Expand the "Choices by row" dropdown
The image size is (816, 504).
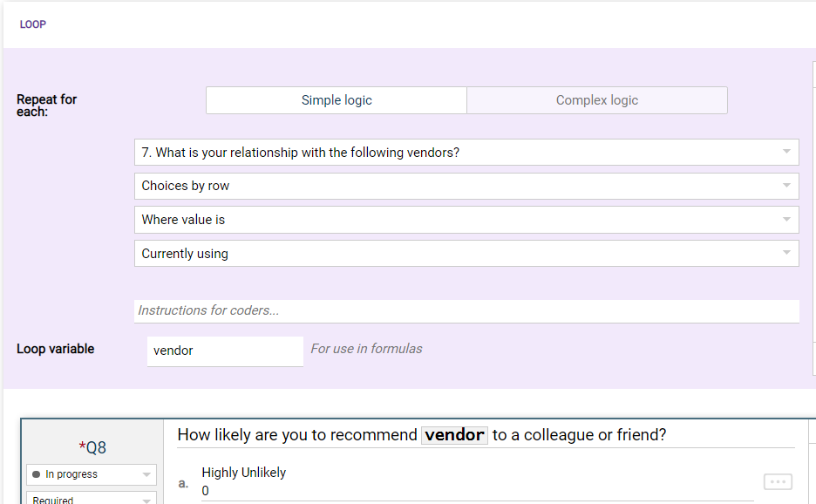(x=466, y=186)
